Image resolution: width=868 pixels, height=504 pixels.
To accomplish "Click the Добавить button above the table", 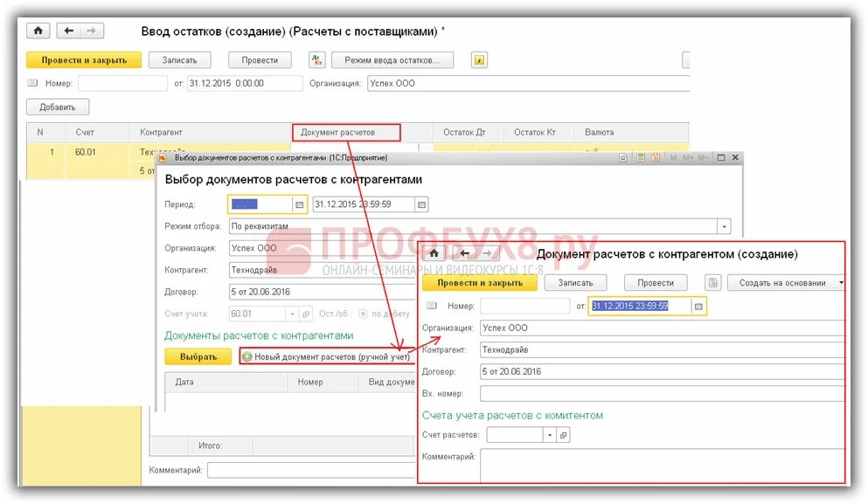I will 57,107.
